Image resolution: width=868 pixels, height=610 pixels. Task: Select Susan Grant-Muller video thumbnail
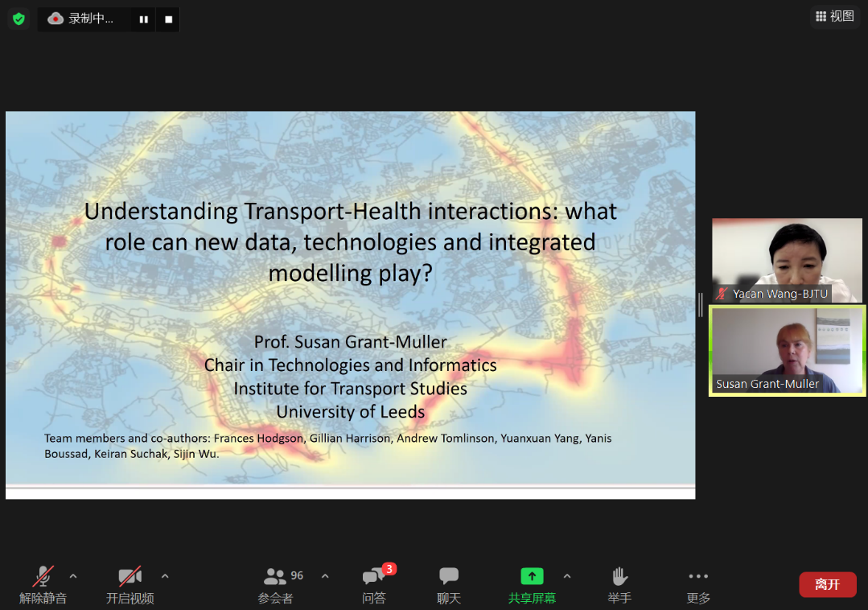787,350
